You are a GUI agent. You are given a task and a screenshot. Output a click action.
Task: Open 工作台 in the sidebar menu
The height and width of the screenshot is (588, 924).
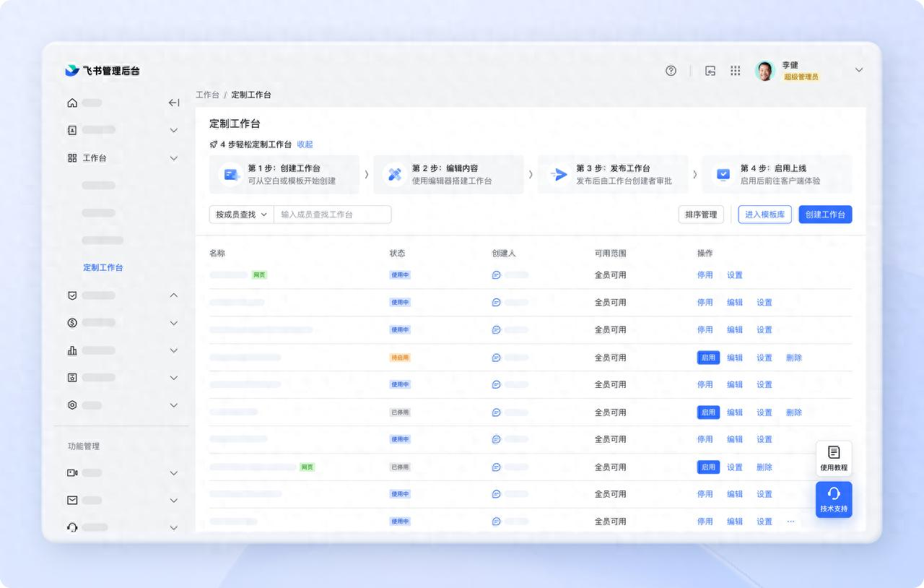[x=95, y=157]
